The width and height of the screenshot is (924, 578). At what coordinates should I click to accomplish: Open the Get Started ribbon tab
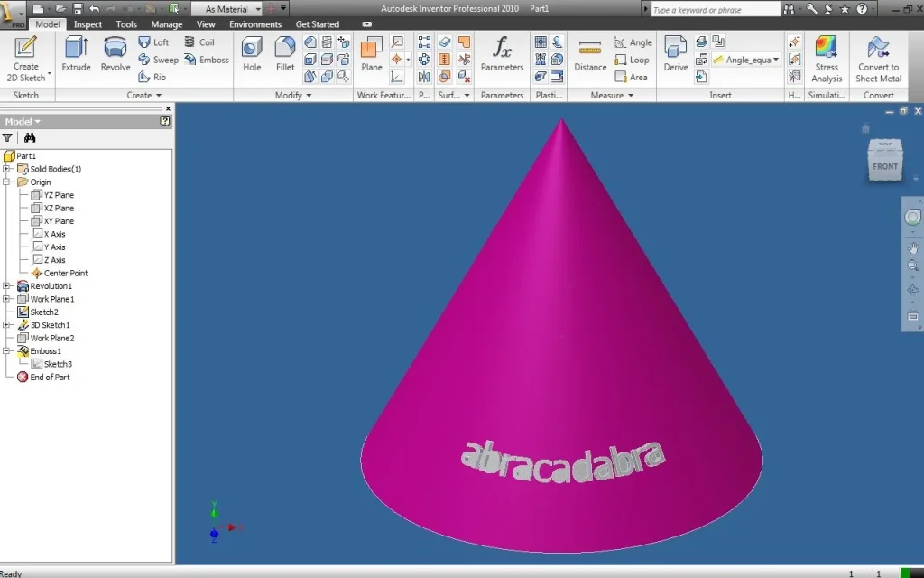tap(317, 24)
